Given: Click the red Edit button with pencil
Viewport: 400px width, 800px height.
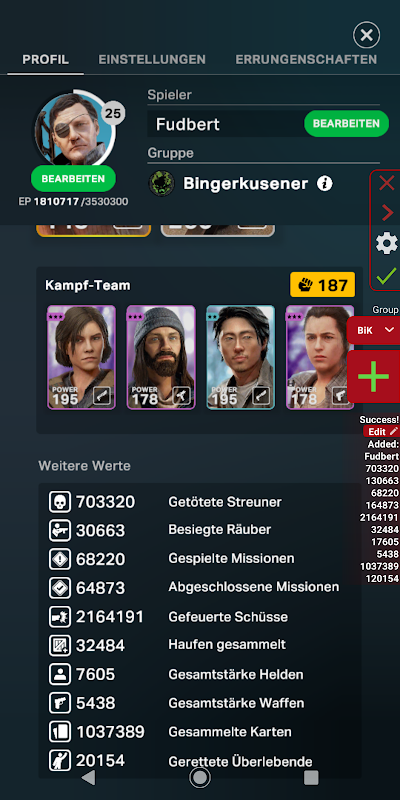Looking at the screenshot, I should (x=381, y=432).
